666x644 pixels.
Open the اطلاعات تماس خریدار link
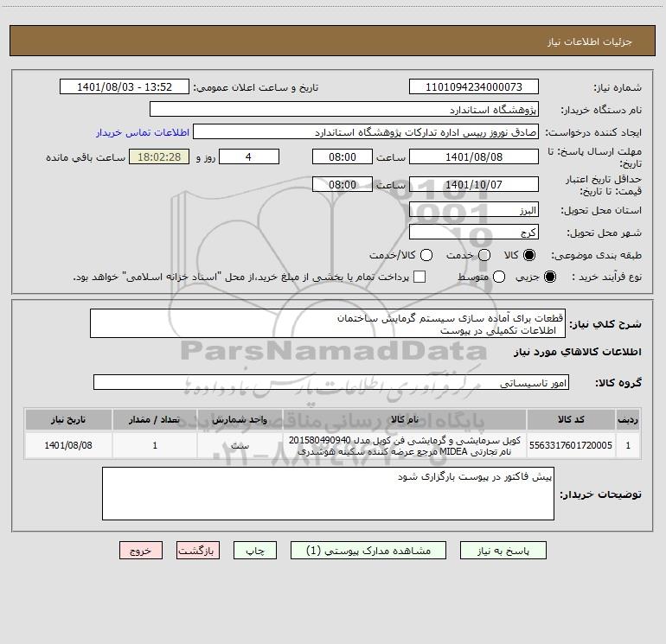pyautogui.click(x=143, y=132)
